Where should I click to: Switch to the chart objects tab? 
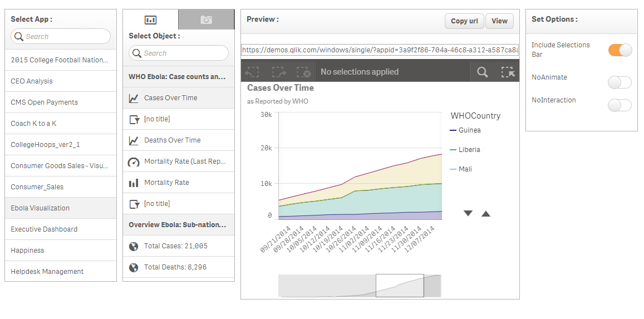tap(151, 19)
